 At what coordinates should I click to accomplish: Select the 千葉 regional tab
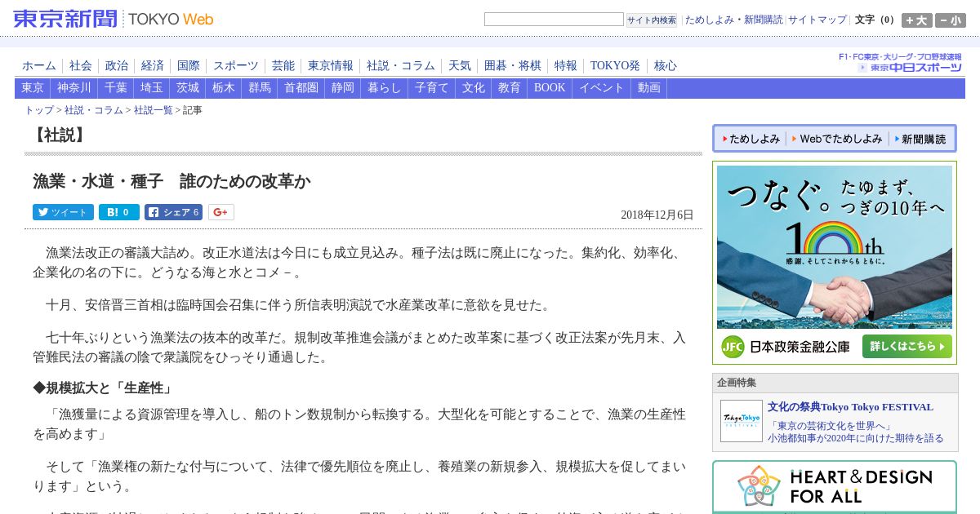[x=116, y=88]
